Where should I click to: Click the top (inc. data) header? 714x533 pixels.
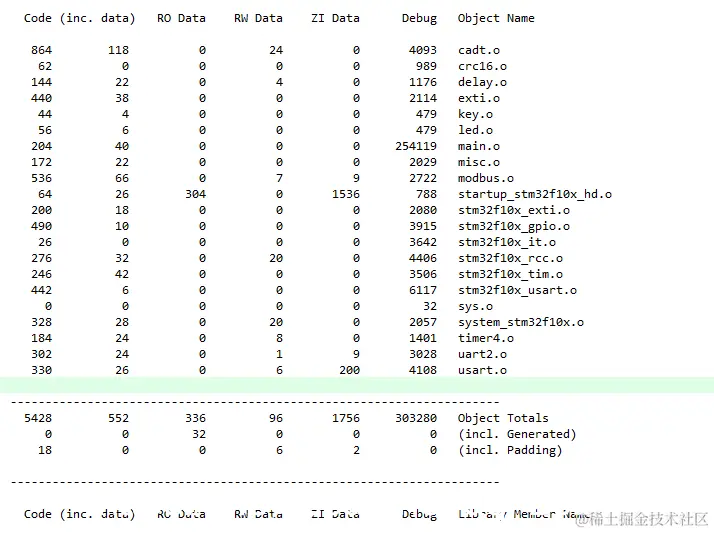click(x=97, y=18)
